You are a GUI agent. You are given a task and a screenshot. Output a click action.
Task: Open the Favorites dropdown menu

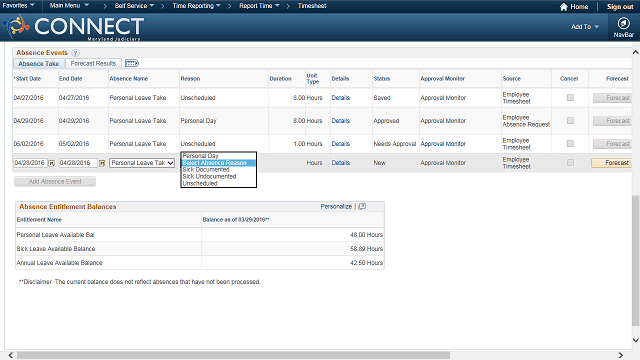click(18, 6)
